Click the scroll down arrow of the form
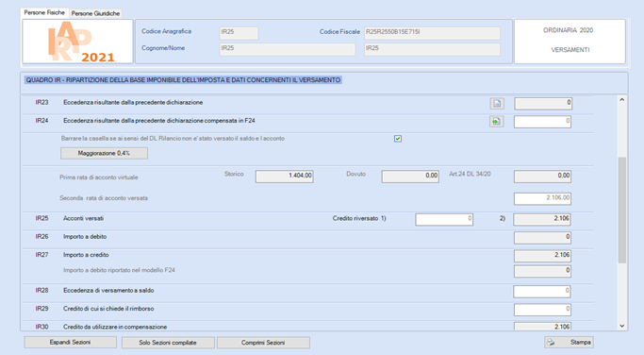644x355 pixels. (621, 326)
